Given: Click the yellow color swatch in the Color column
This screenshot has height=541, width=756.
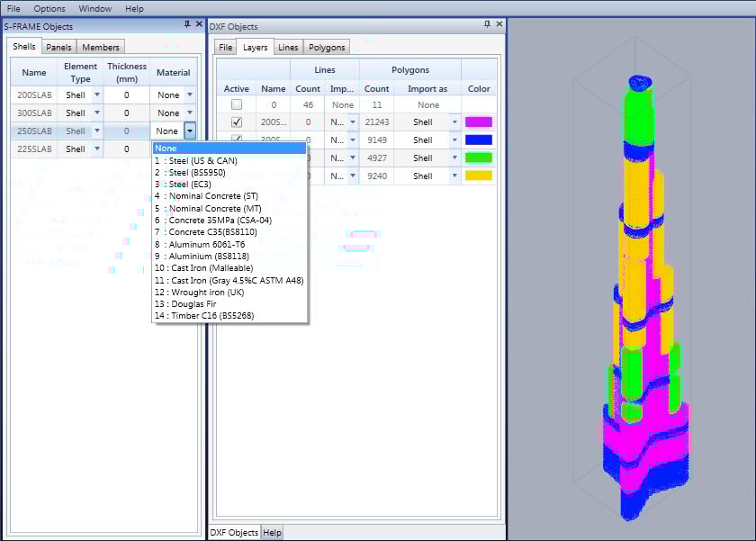Looking at the screenshot, I should point(479,176).
